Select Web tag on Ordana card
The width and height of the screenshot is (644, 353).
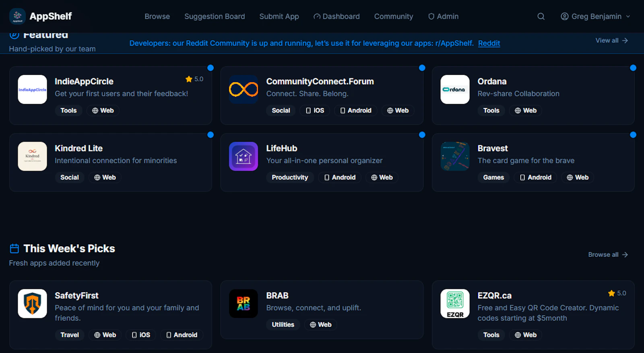(526, 110)
